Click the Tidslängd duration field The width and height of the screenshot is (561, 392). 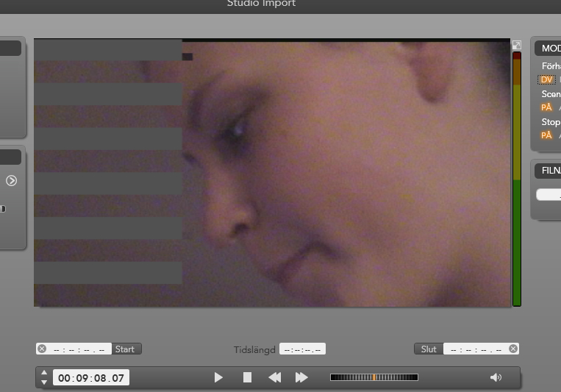302,349
